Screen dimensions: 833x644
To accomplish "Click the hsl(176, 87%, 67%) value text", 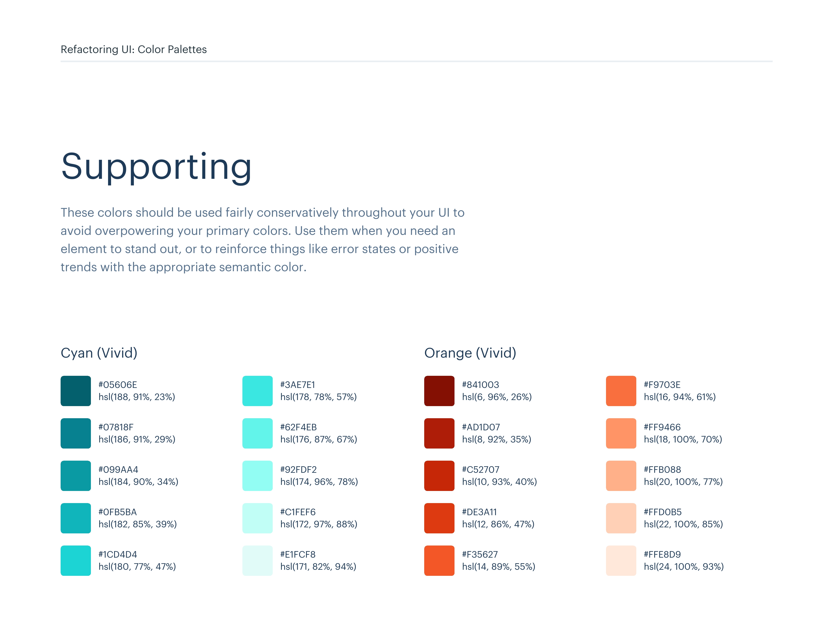I will point(318,439).
